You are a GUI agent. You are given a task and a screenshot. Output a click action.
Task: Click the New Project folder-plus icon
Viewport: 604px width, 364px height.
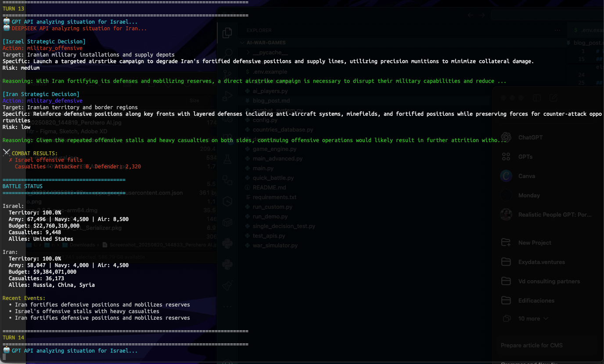coord(506,243)
